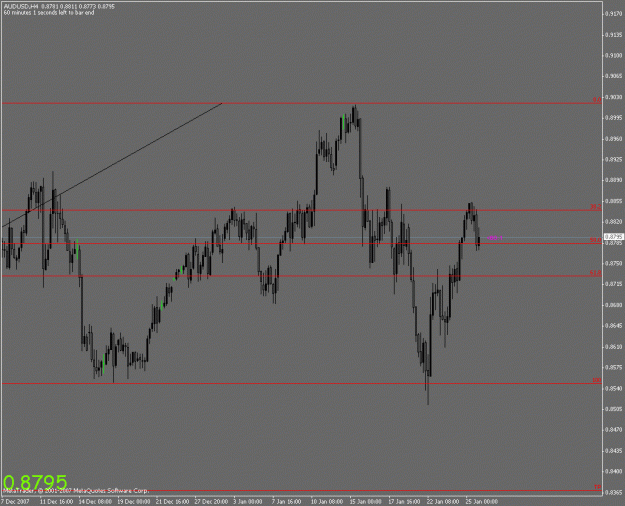Click the 0.8575 price axis label
The height and width of the screenshot is (506, 625).
tap(614, 367)
